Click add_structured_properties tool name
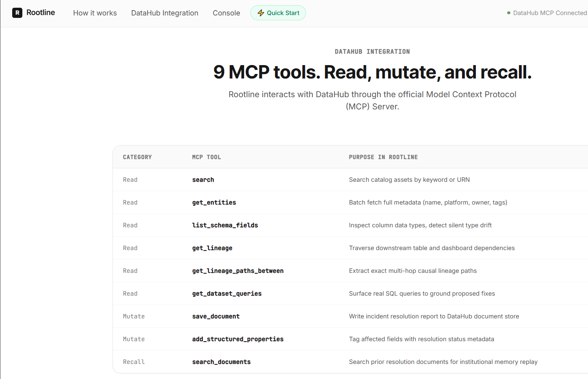This screenshot has height=379, width=588. 238,339
